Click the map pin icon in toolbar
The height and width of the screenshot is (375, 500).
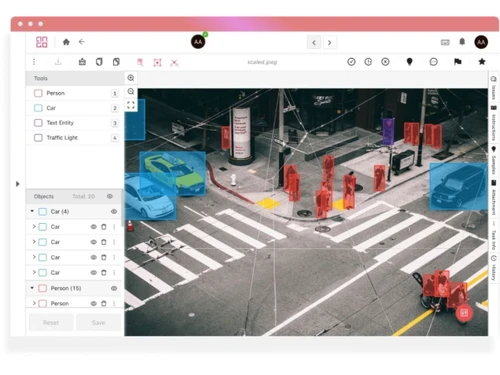coord(410,62)
